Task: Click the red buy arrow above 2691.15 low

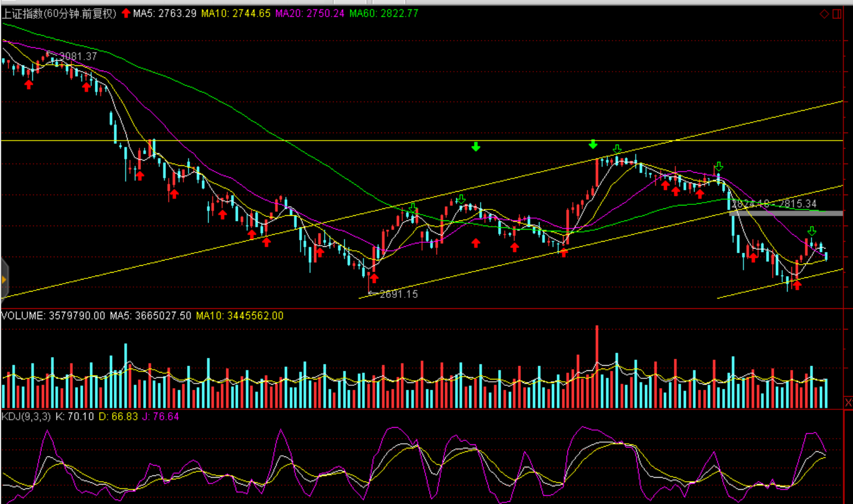Action: coord(374,278)
